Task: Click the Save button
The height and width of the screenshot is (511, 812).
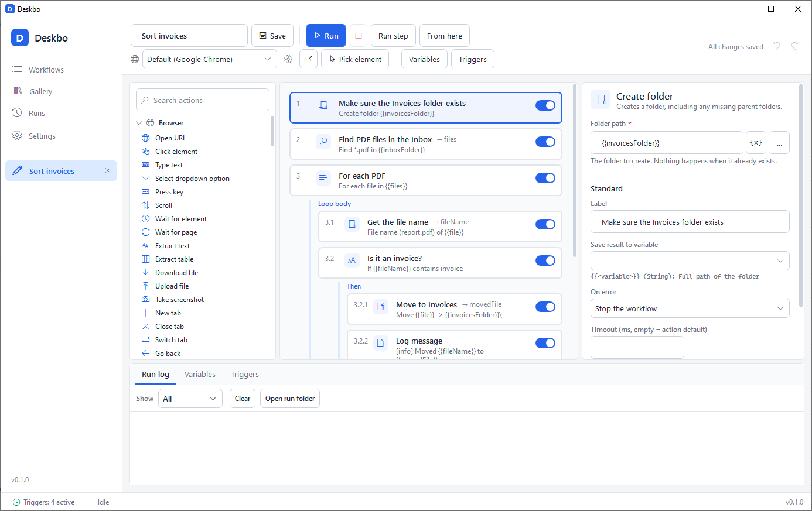Action: 272,36
